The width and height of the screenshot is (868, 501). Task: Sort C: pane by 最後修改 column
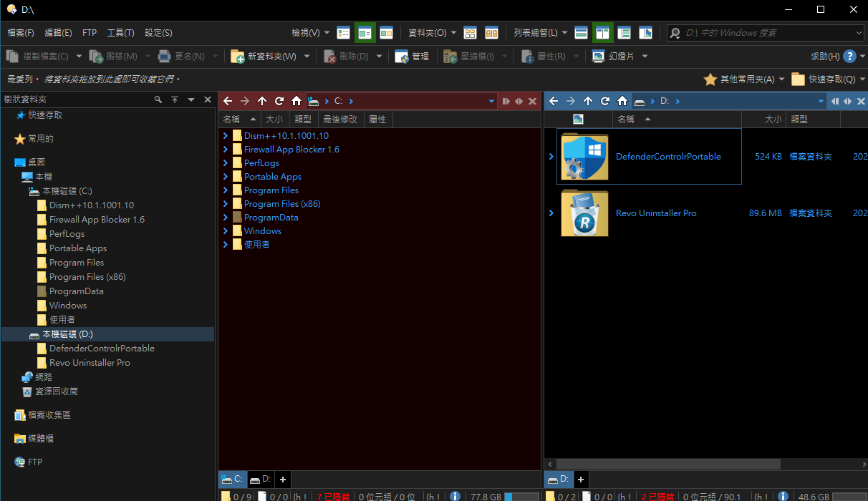pyautogui.click(x=340, y=120)
